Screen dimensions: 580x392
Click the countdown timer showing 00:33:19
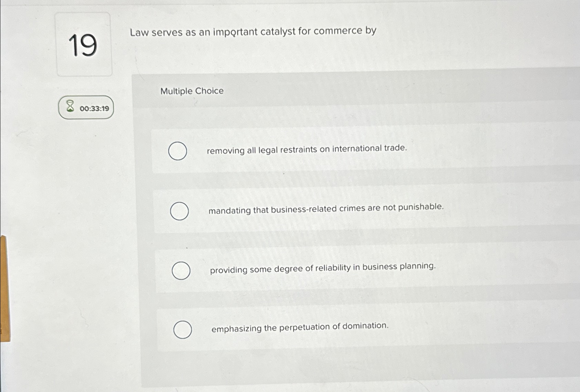click(x=94, y=108)
